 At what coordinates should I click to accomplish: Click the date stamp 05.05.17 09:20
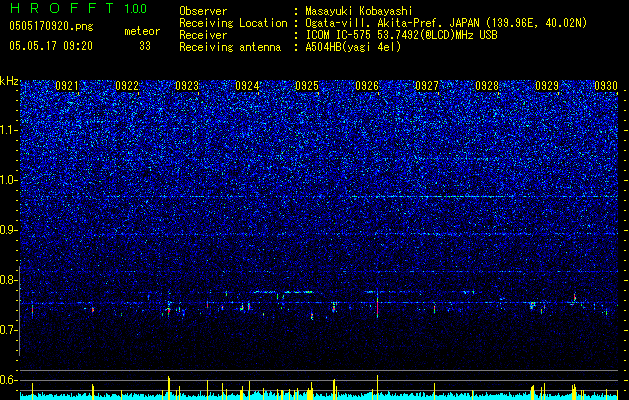[51, 46]
